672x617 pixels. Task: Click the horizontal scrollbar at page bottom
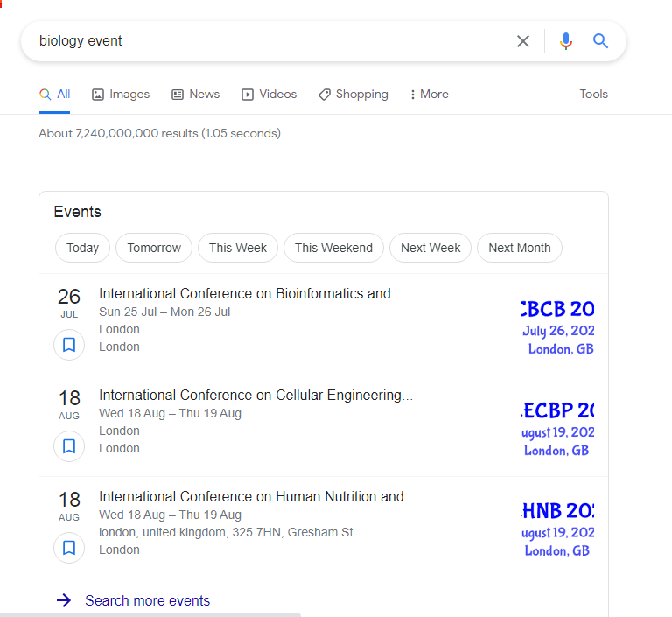150,615
